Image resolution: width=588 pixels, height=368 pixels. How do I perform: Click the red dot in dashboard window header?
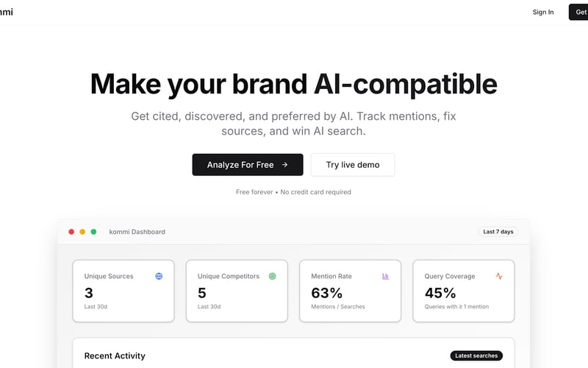click(71, 232)
